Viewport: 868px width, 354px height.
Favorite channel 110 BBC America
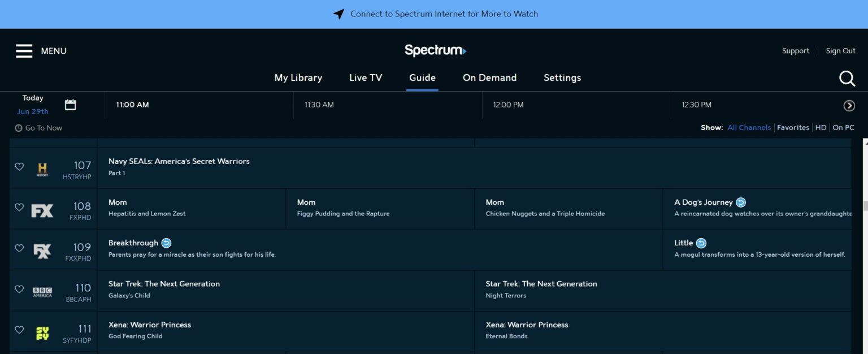(19, 290)
